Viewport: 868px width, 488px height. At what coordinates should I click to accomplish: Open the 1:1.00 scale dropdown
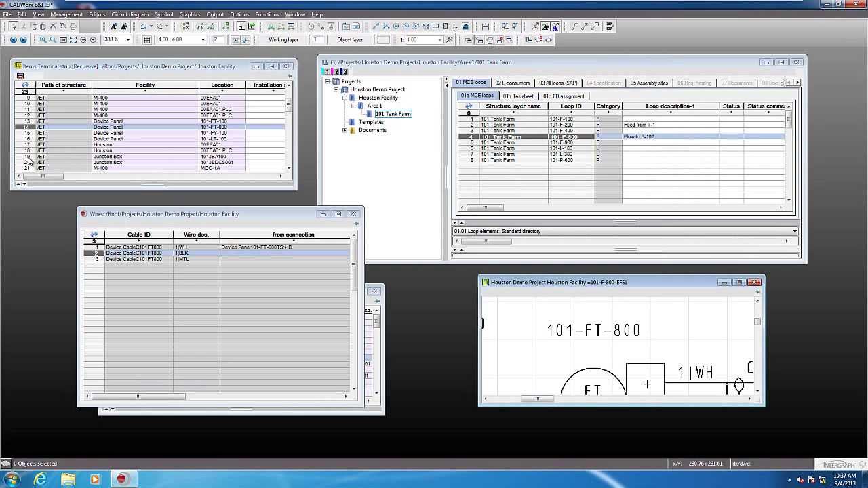pyautogui.click(x=441, y=39)
